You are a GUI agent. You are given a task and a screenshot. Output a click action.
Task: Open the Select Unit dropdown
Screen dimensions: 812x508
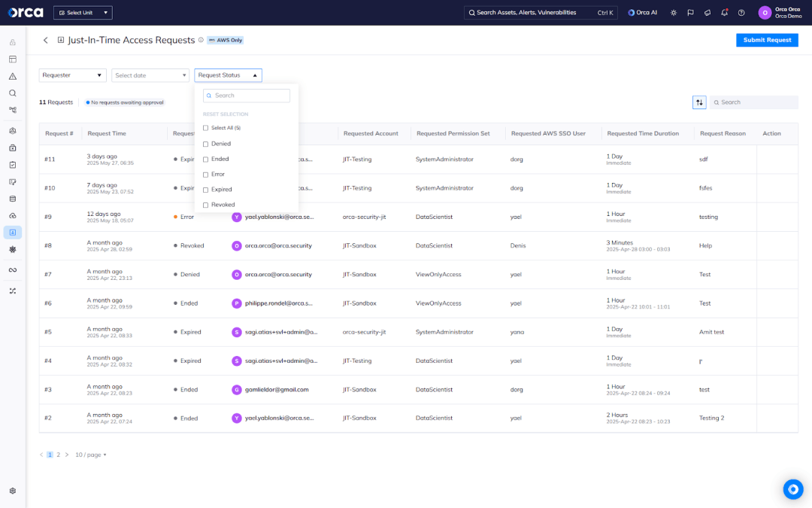tap(83, 13)
